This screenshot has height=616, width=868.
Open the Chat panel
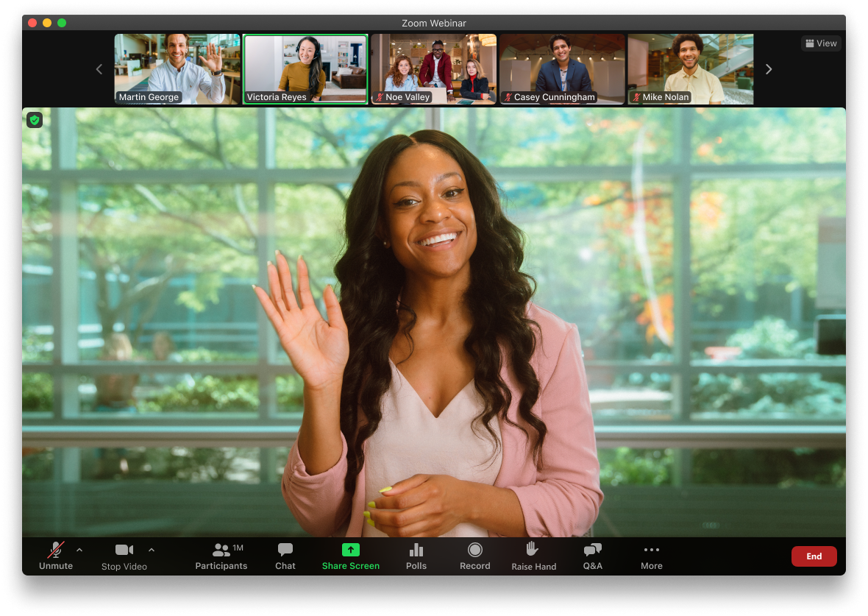(x=285, y=556)
